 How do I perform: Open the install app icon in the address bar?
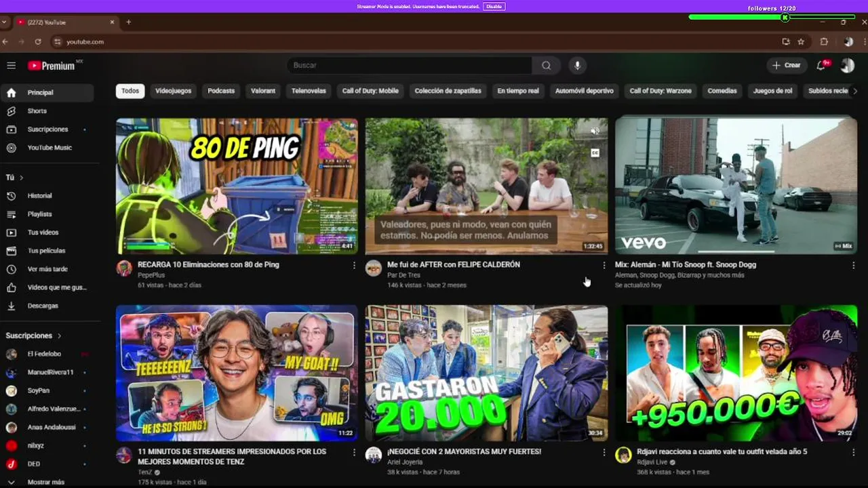[x=786, y=41]
